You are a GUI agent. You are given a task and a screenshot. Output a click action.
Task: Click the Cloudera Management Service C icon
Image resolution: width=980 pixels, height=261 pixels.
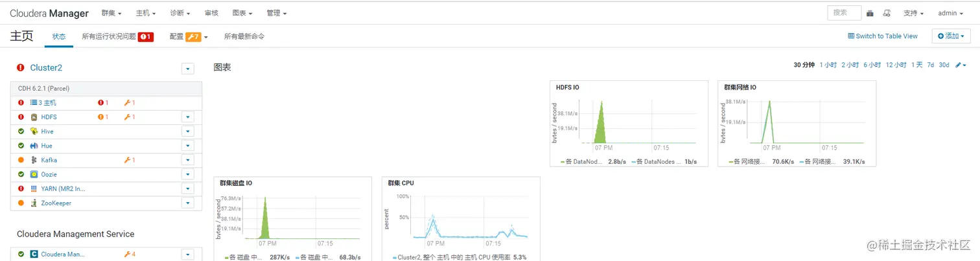tap(34, 255)
